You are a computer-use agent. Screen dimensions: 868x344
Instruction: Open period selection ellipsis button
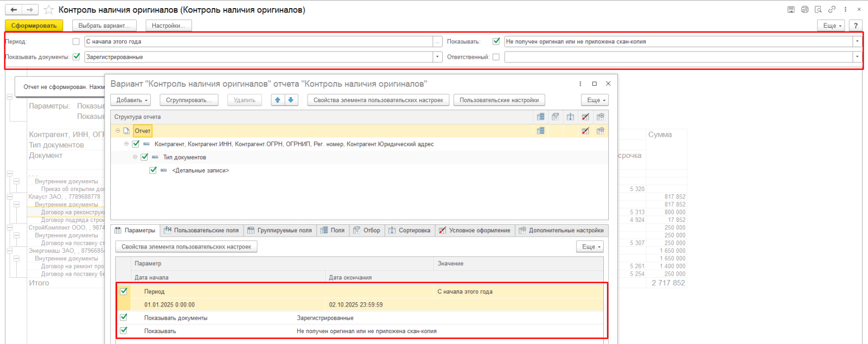point(437,41)
